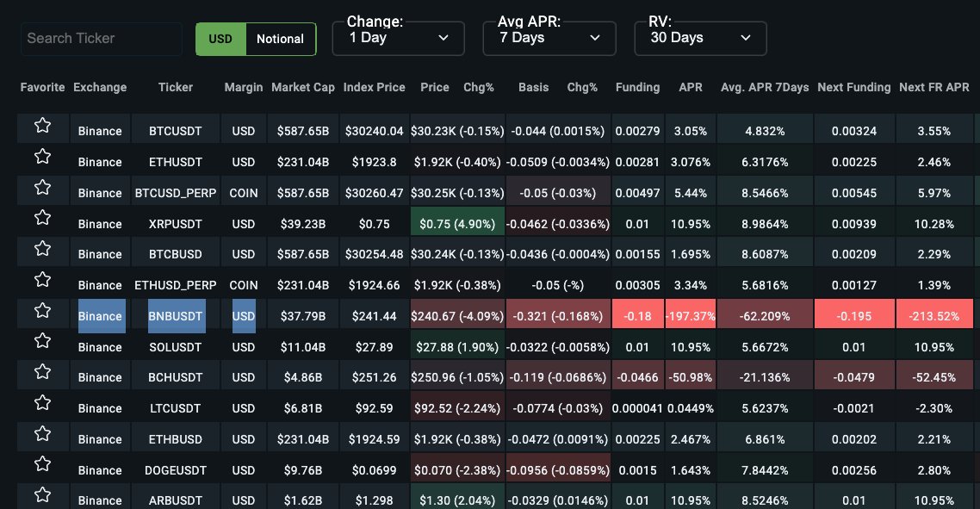Switch display to USD mode
Image resolution: width=980 pixels, height=509 pixels.
click(x=220, y=39)
